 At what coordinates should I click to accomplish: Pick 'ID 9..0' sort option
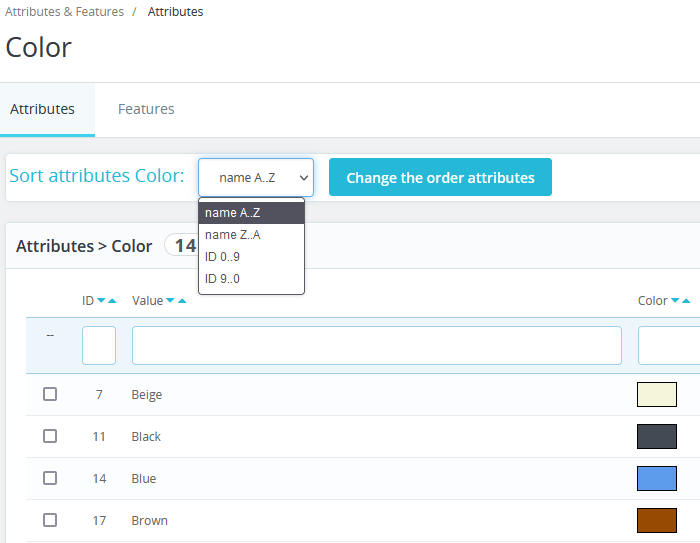point(222,279)
